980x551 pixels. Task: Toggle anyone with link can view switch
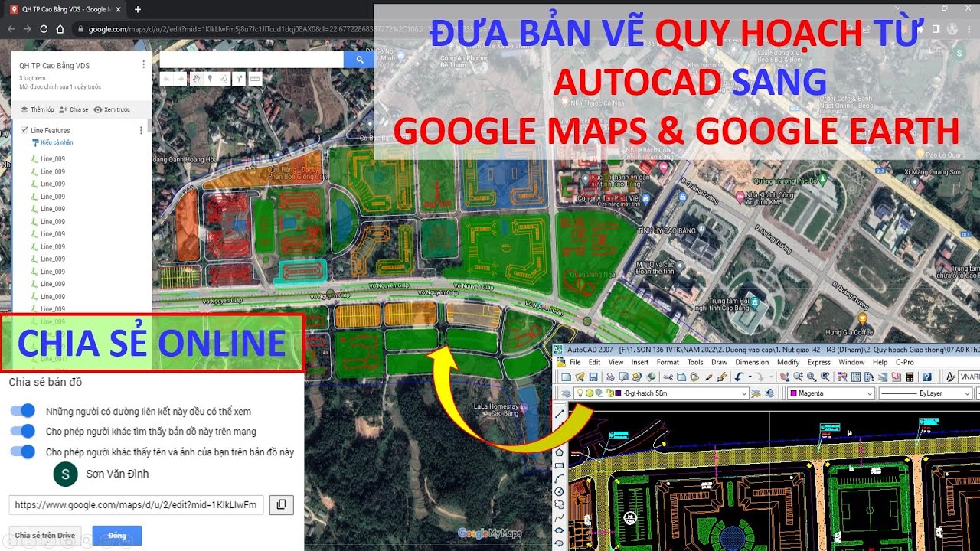click(23, 412)
